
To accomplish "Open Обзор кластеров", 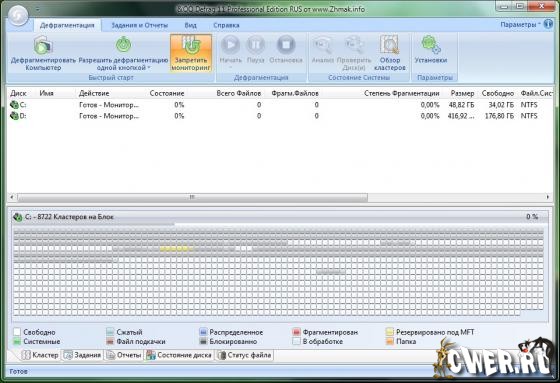I will 390,53.
